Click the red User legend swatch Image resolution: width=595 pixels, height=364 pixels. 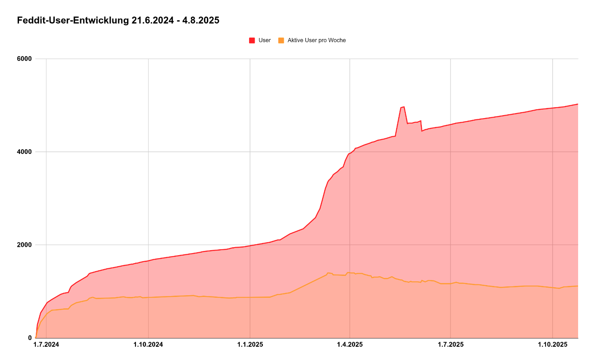[252, 40]
